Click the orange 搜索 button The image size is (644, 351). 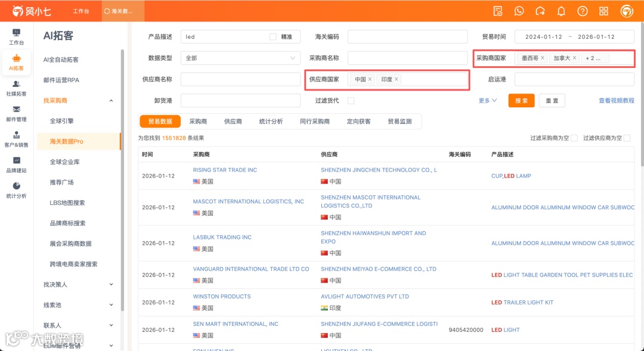pos(521,101)
